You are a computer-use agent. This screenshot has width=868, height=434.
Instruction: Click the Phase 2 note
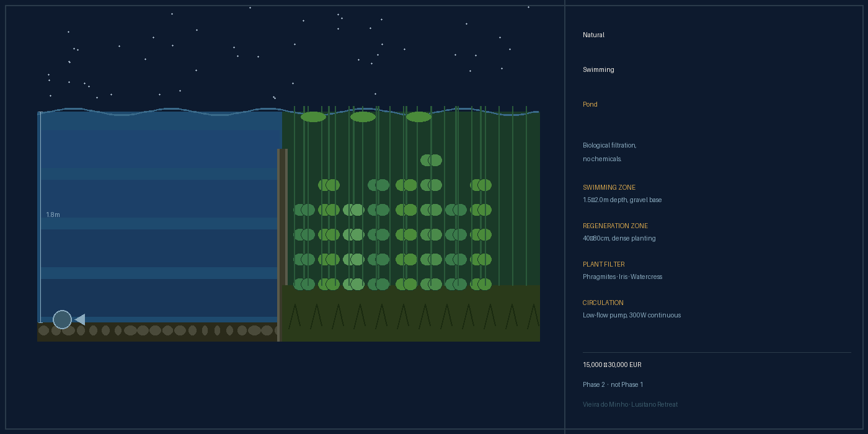click(x=613, y=384)
